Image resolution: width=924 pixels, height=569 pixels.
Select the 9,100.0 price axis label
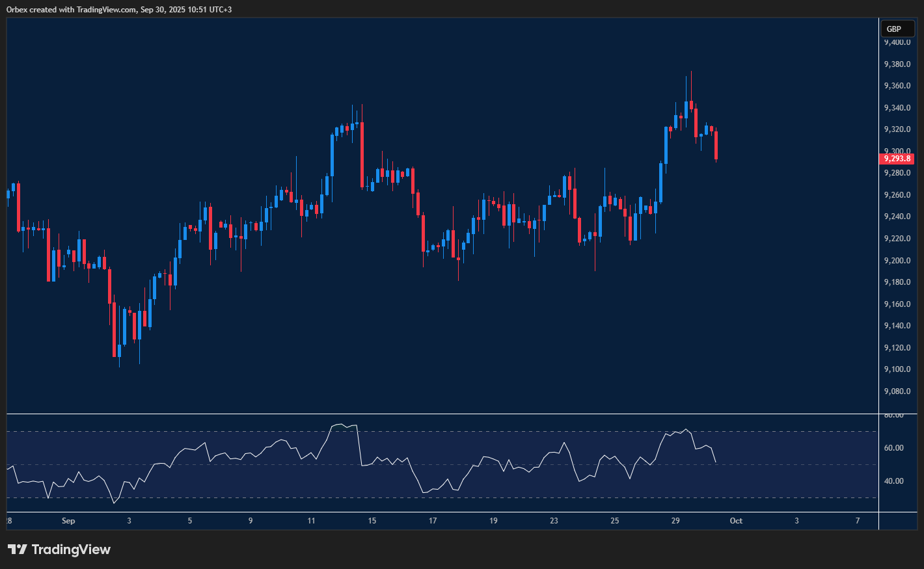[897, 369]
